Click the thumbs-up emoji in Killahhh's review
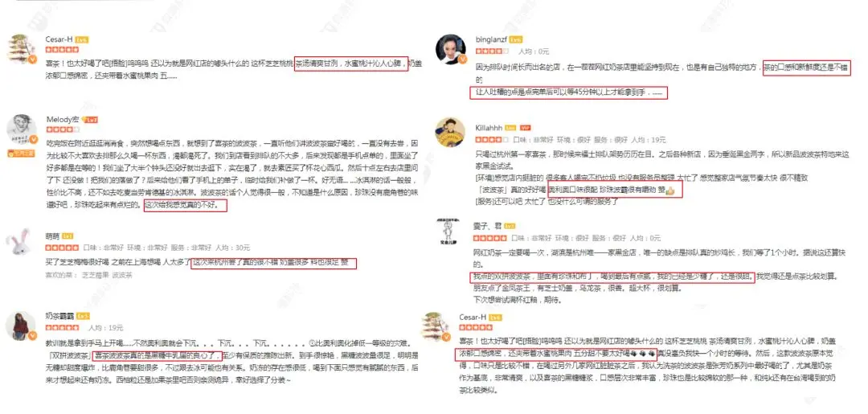Screen dimensions: 868x414 [670, 191]
